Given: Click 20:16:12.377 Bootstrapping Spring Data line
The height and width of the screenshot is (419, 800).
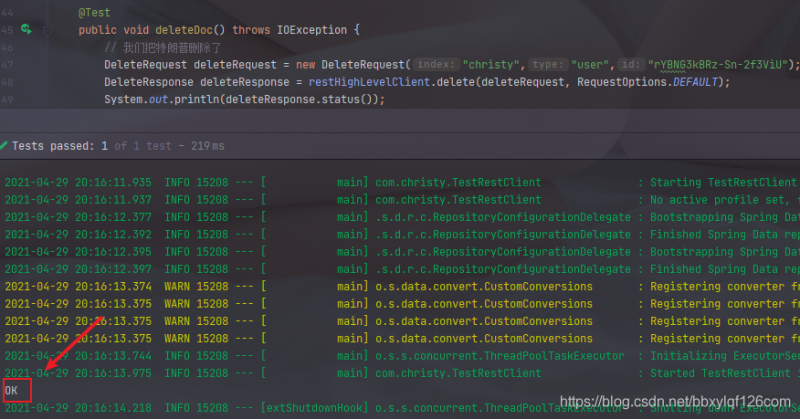Looking at the screenshot, I should point(402,217).
